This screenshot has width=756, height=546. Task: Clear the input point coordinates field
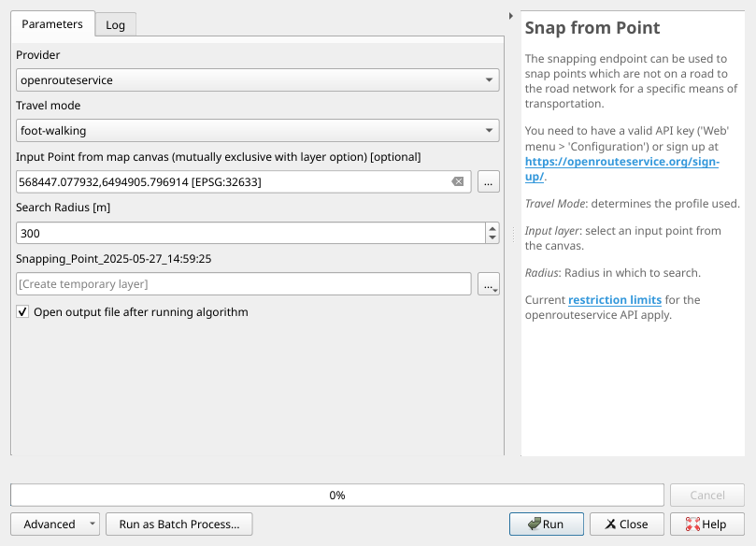tap(458, 182)
